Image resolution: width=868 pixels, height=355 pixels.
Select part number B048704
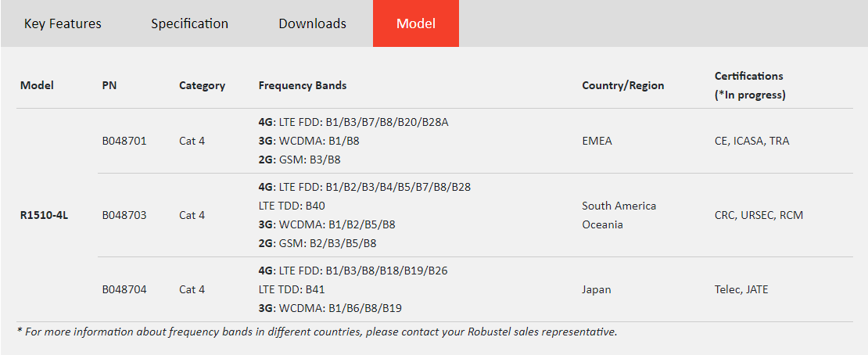[124, 289]
